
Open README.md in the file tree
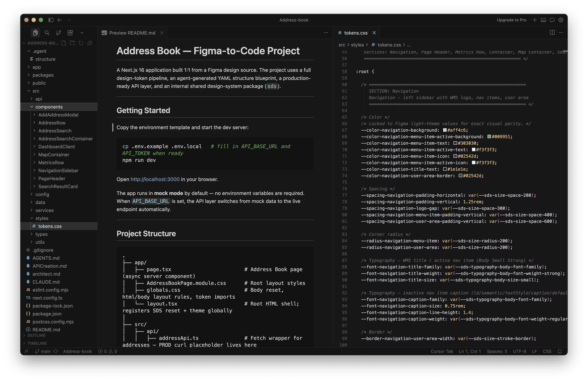pyautogui.click(x=46, y=330)
